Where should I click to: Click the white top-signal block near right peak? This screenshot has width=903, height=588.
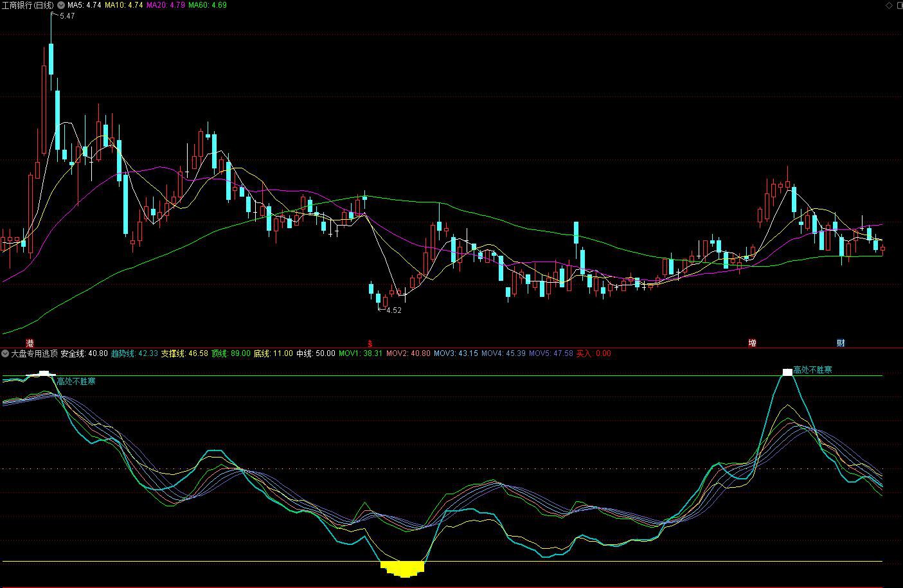[787, 372]
